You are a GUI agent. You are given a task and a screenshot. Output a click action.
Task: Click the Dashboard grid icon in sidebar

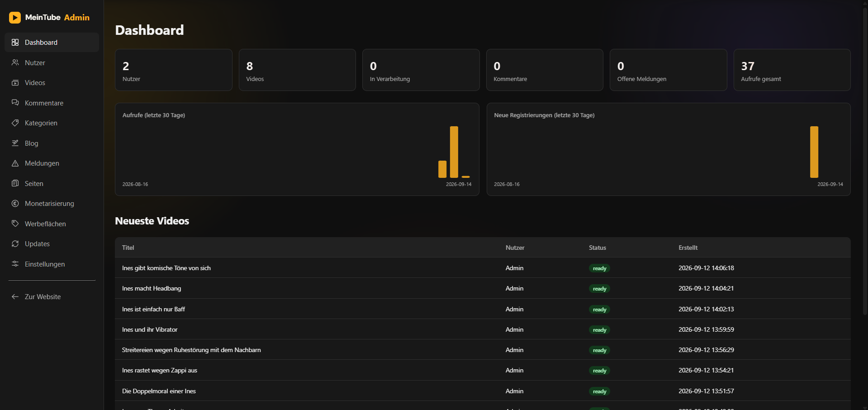pyautogui.click(x=15, y=42)
